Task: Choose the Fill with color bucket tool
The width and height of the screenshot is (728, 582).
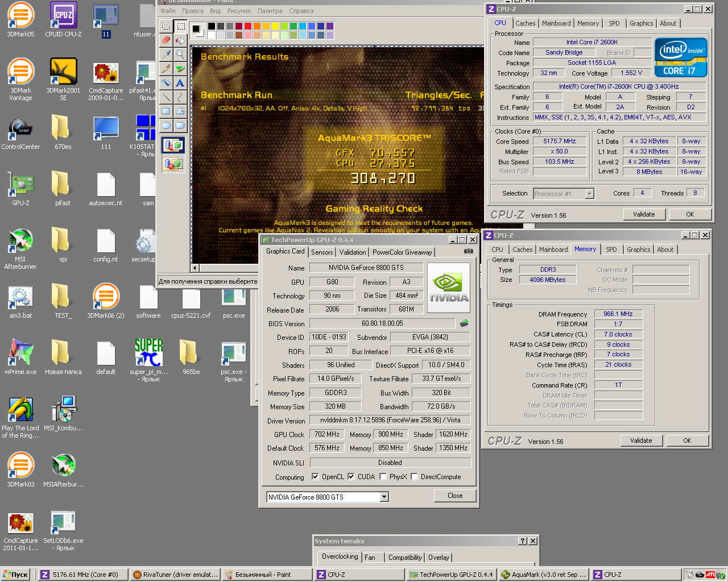Action: coord(180,40)
